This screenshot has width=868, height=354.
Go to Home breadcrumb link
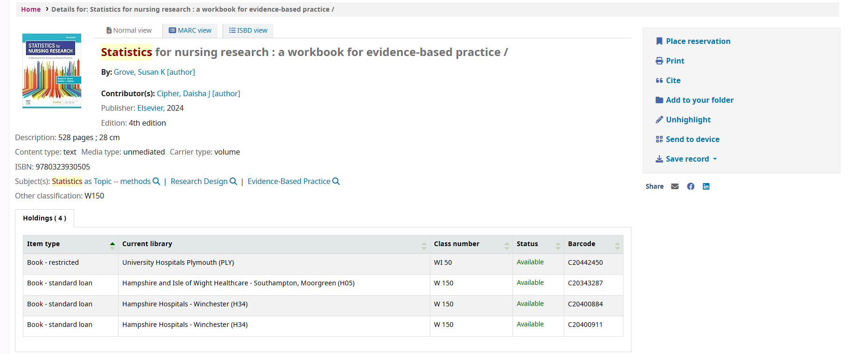31,9
